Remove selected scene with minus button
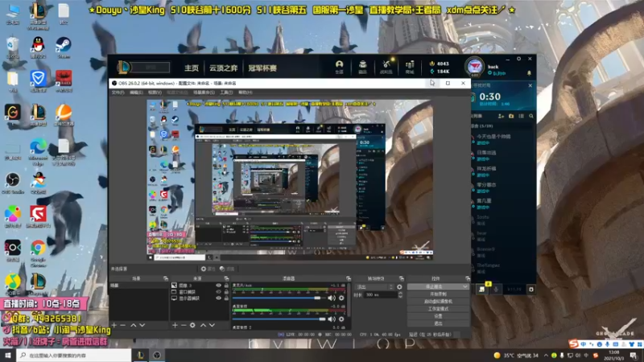The height and width of the screenshot is (362, 644). pos(123,325)
